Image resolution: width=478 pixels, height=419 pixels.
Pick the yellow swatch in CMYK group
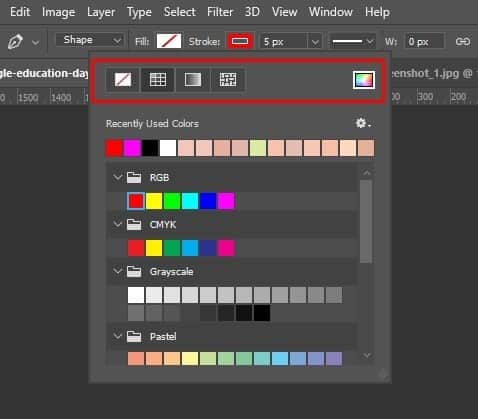(x=154, y=248)
